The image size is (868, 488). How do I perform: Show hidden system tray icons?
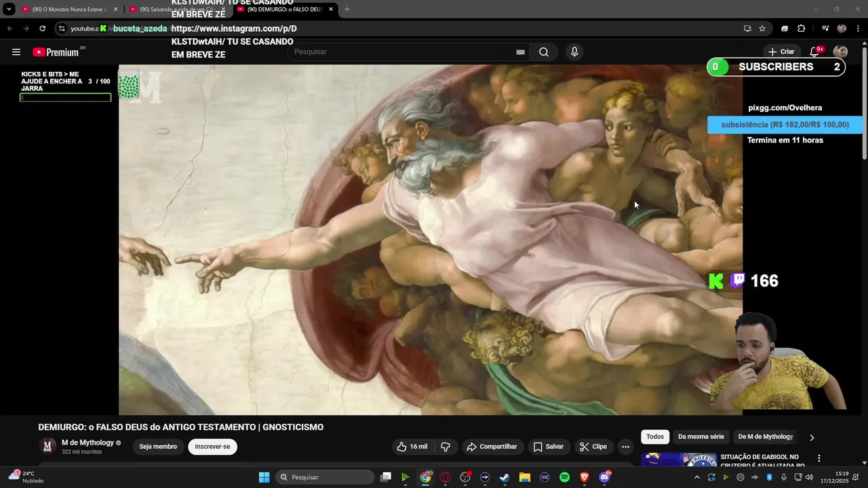pyautogui.click(x=696, y=477)
